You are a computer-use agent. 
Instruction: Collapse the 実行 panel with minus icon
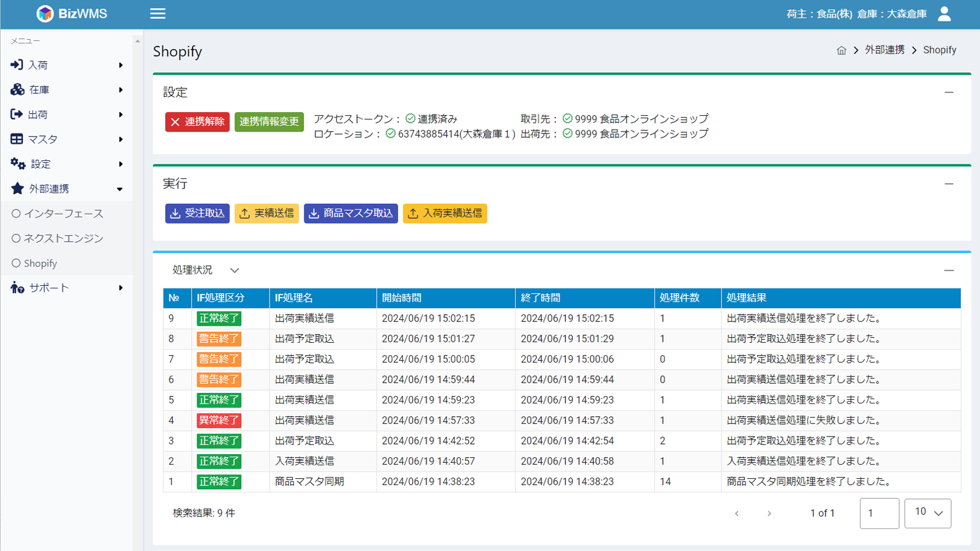tap(949, 184)
